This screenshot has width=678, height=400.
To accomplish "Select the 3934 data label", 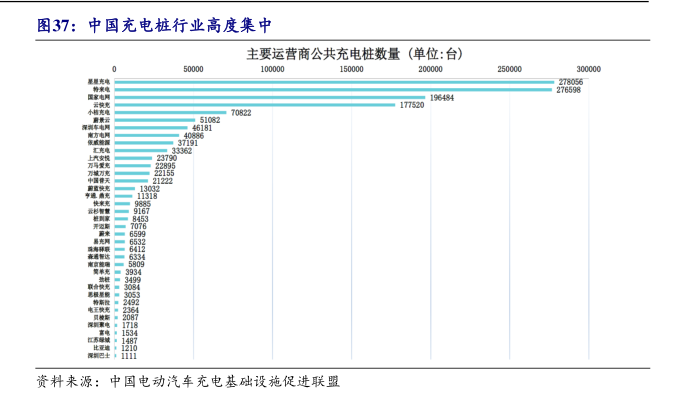I will (x=133, y=271).
